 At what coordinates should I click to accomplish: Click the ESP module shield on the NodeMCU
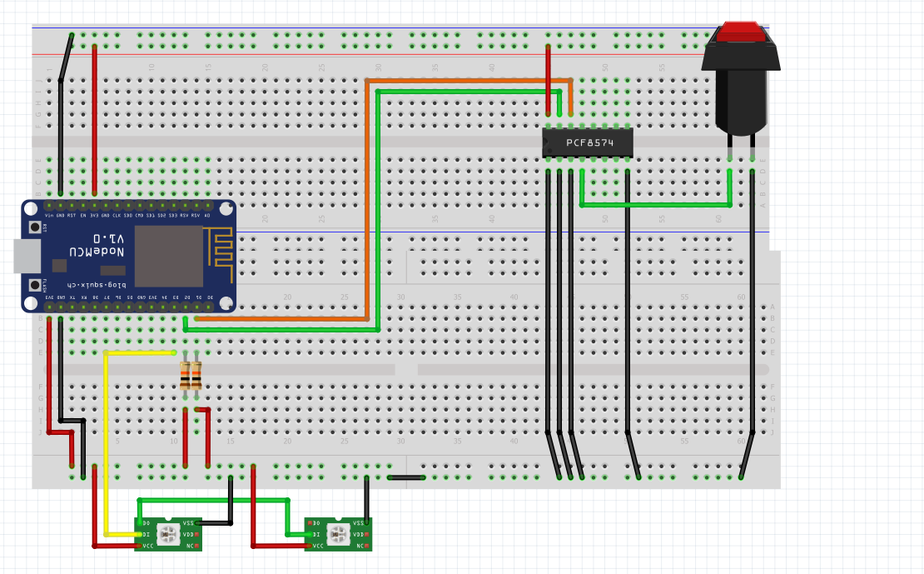point(168,257)
